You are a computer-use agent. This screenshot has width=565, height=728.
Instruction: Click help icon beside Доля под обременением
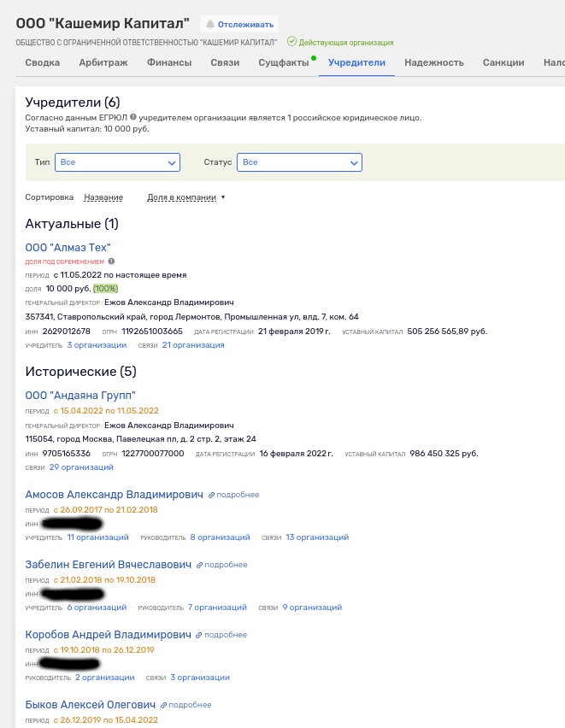click(x=111, y=261)
